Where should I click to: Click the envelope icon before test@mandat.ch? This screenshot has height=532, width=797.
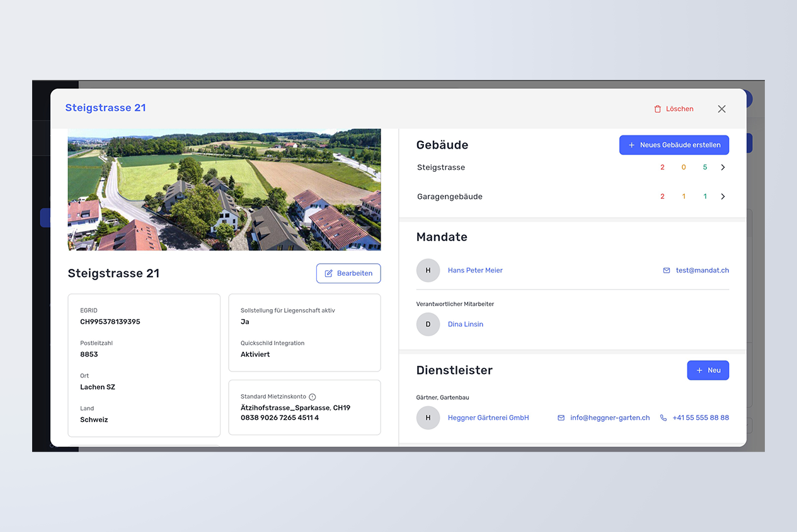[x=667, y=270]
